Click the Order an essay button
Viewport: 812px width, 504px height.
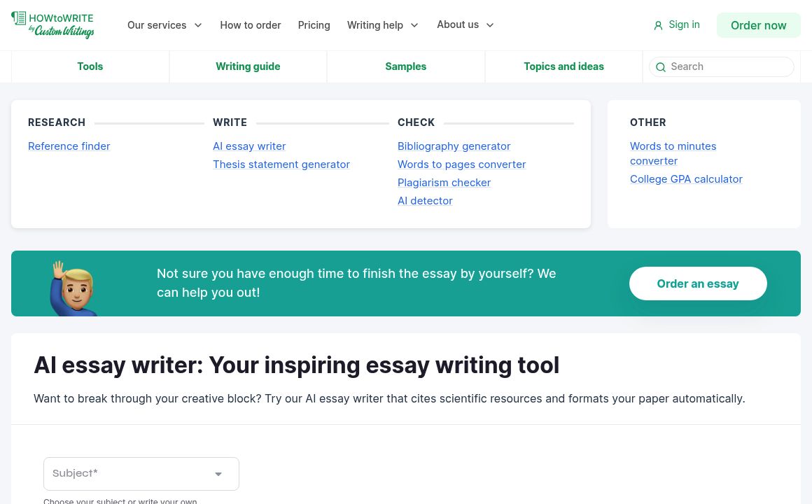[698, 283]
